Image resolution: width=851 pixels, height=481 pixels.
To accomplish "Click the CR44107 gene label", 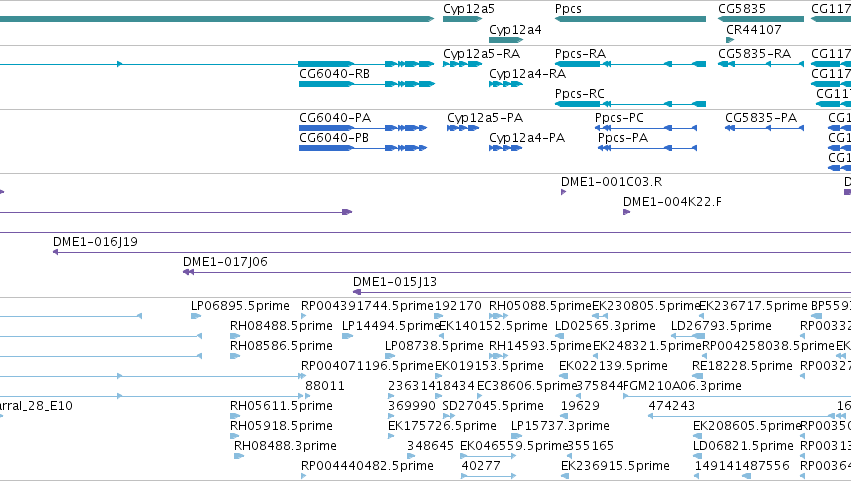I will (754, 30).
